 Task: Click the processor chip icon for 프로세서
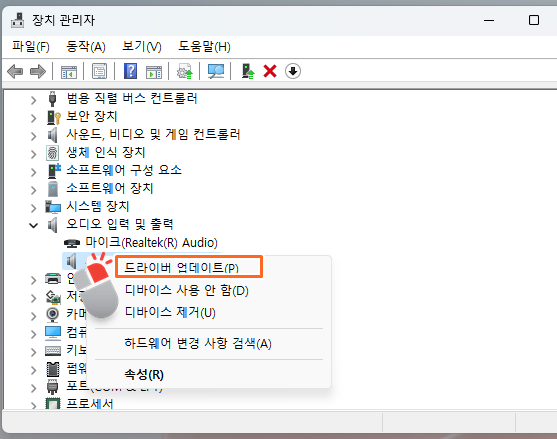[x=53, y=403]
